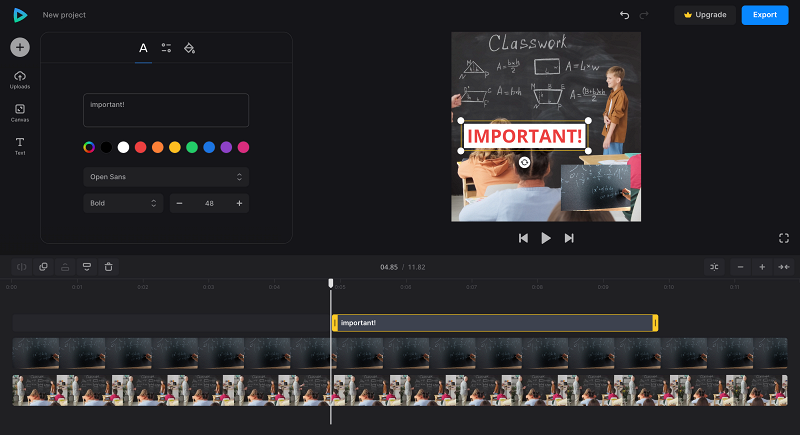The image size is (800, 435).
Task: Open the Uploads panel
Action: (20, 80)
